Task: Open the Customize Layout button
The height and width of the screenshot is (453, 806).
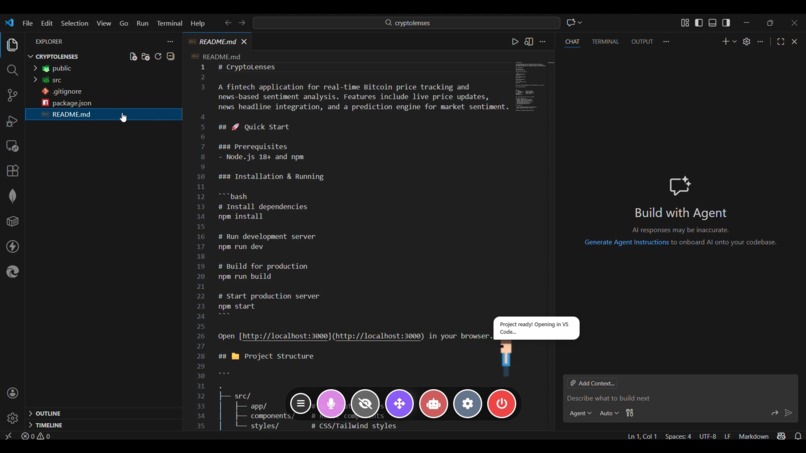Action: pyautogui.click(x=685, y=23)
